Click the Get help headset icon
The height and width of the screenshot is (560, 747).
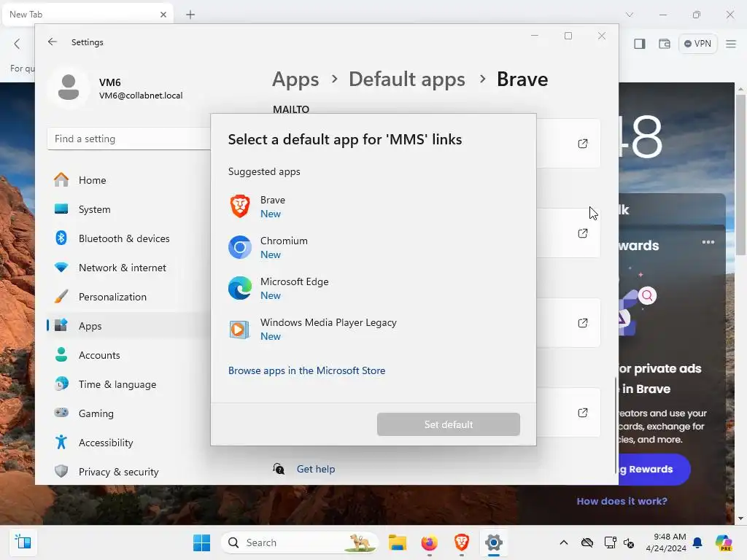(x=279, y=469)
